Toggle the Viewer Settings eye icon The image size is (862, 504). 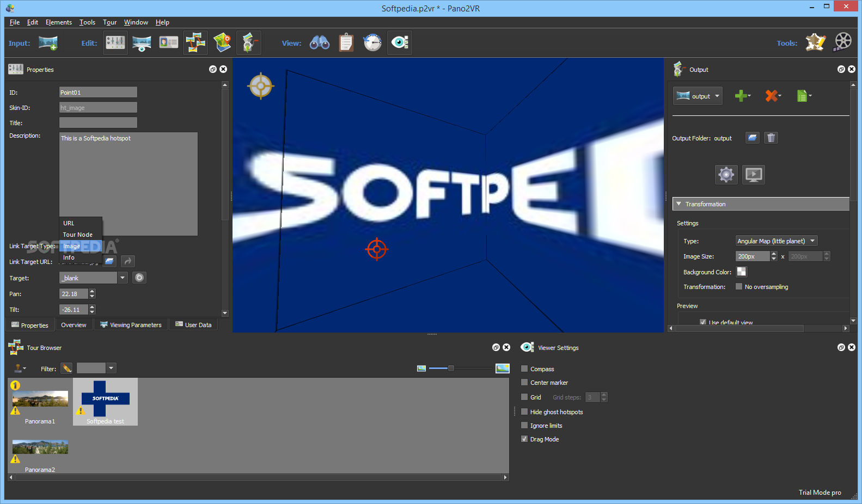(400, 42)
